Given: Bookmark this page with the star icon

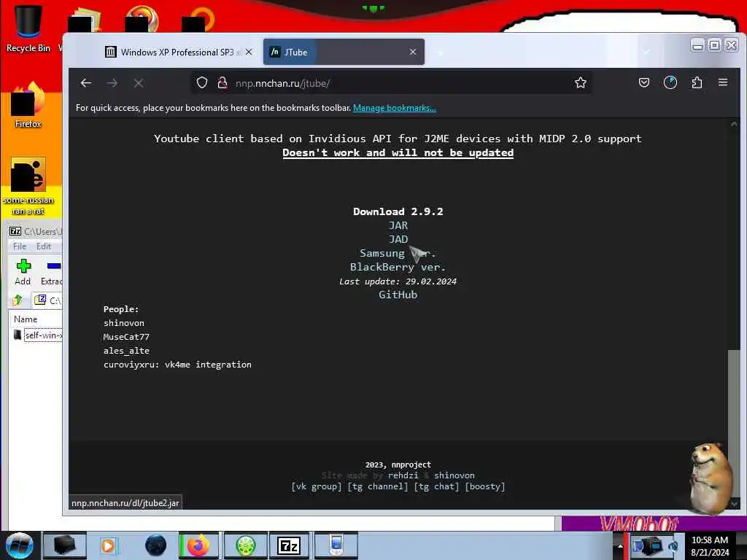Looking at the screenshot, I should point(580,83).
